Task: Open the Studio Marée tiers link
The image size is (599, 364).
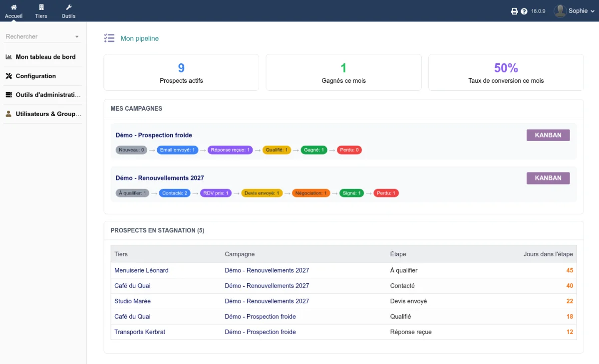Action: 132,301
